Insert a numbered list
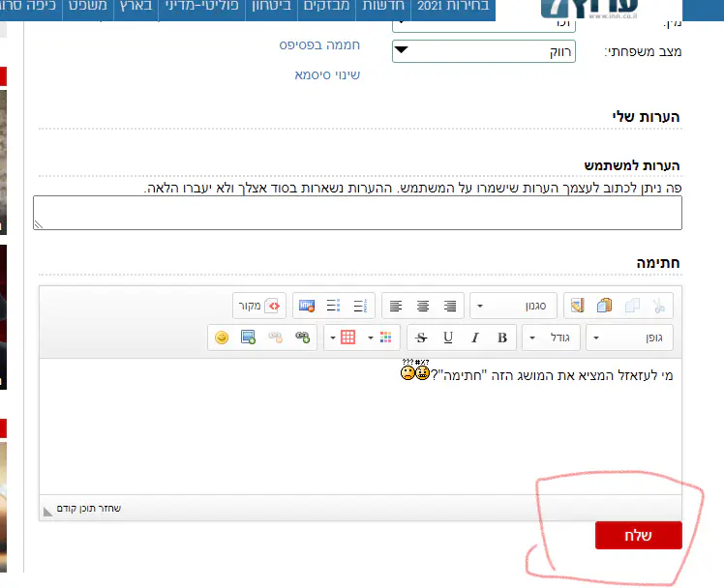 (x=361, y=307)
